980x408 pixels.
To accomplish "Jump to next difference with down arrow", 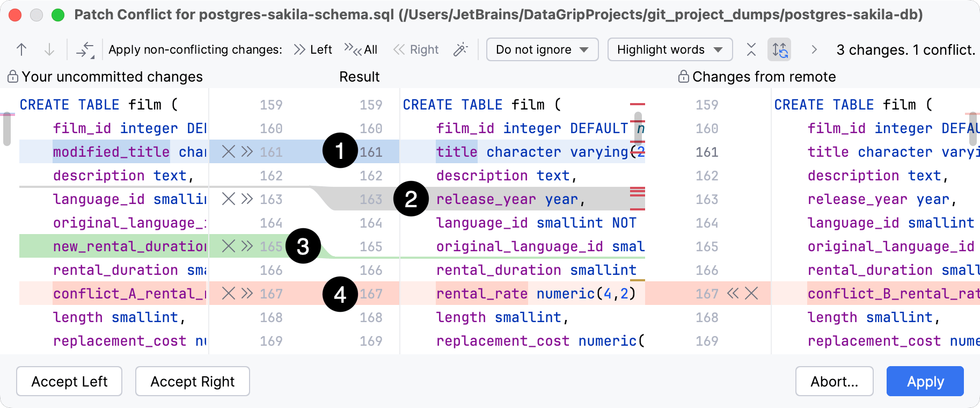I will pyautogui.click(x=49, y=50).
